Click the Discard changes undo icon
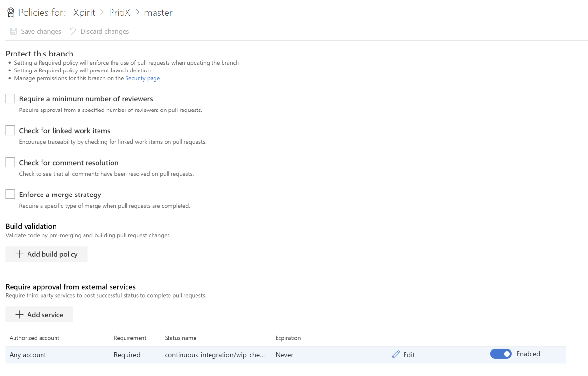 (73, 31)
